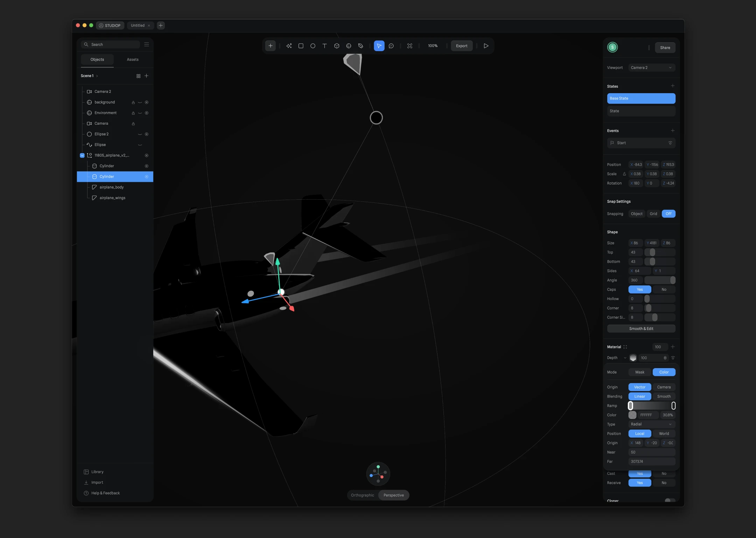Add a new scene item with plus
Image resolution: width=756 pixels, height=538 pixels.
pos(147,76)
